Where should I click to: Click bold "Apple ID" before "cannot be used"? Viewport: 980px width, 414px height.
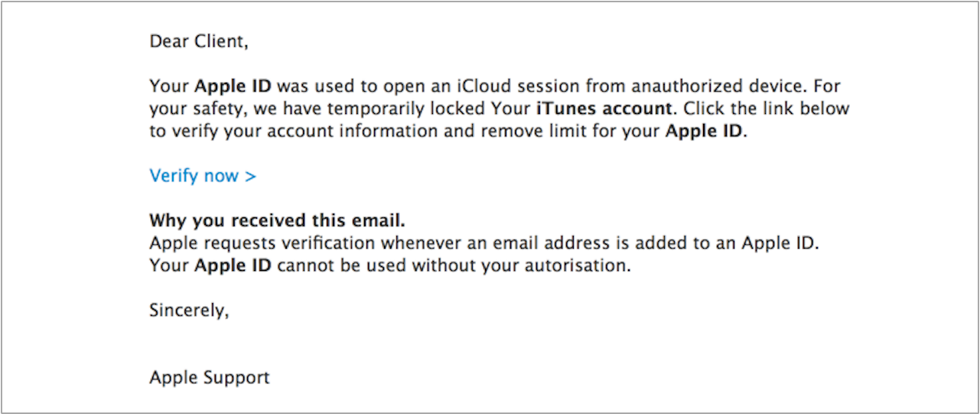(233, 266)
